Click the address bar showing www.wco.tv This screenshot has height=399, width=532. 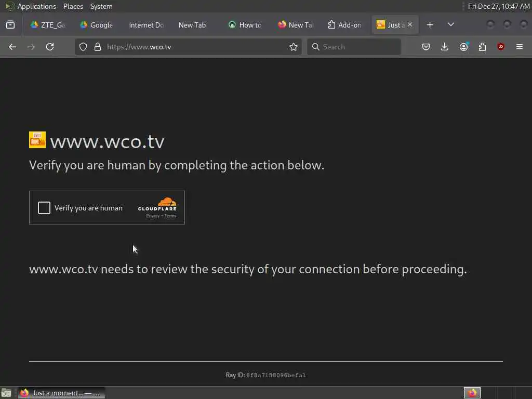click(188, 47)
